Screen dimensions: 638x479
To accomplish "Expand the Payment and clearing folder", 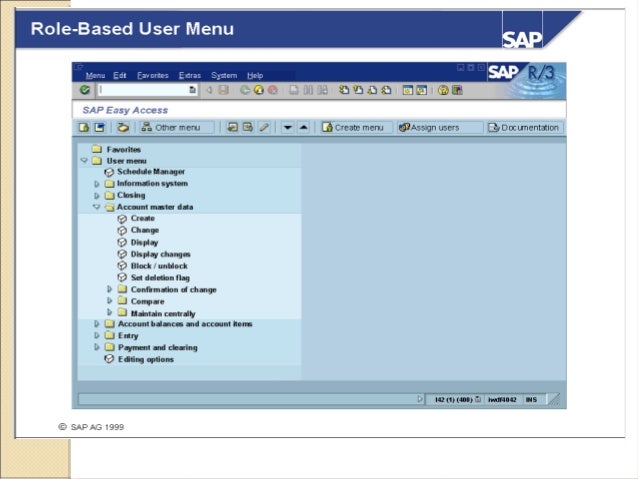I will [x=97, y=347].
